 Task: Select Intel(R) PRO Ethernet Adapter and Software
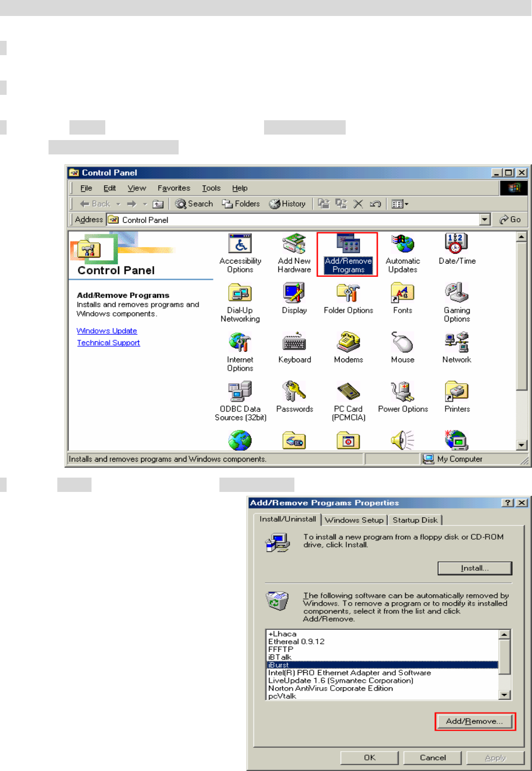coord(382,673)
